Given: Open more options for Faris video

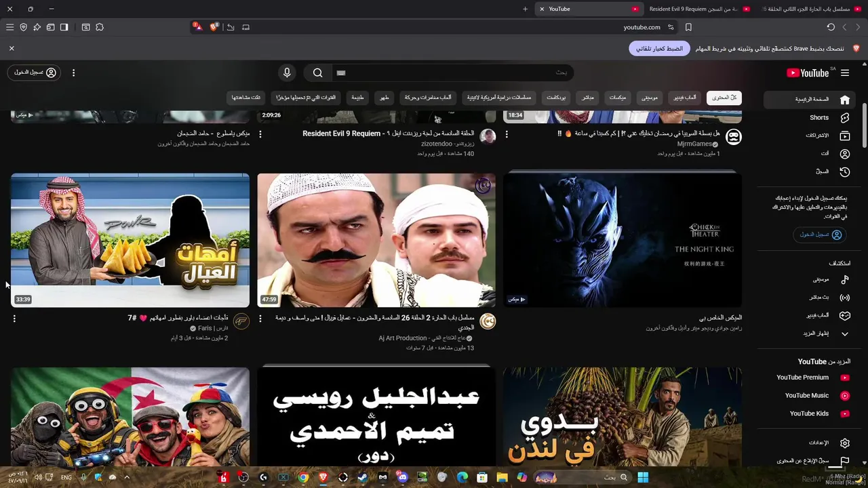Looking at the screenshot, I should (14, 319).
